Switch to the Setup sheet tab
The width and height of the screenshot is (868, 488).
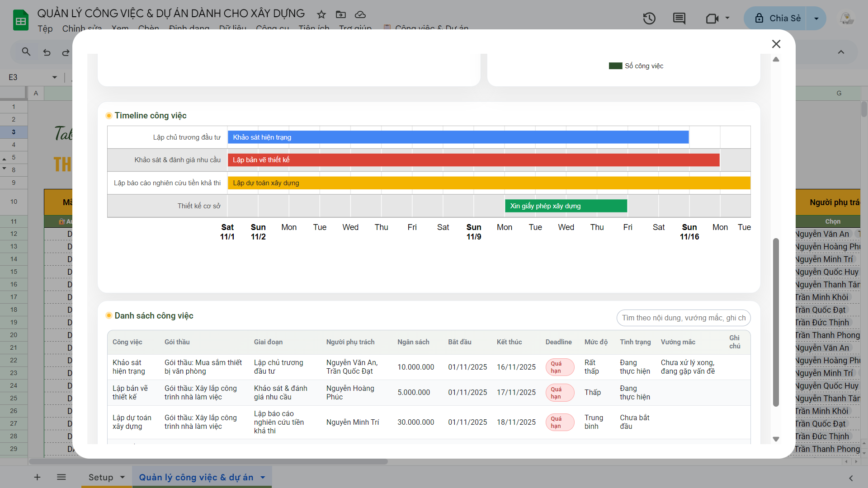pyautogui.click(x=100, y=478)
